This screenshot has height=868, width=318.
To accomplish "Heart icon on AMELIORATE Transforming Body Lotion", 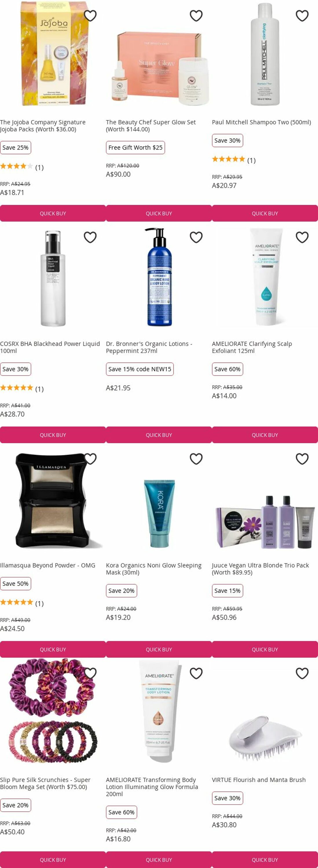I will 196,673.
